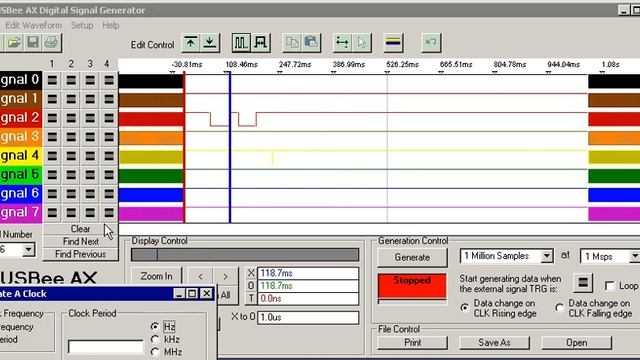Click the paste waveform toolbar icon
The height and width of the screenshot is (360, 640).
311,42
